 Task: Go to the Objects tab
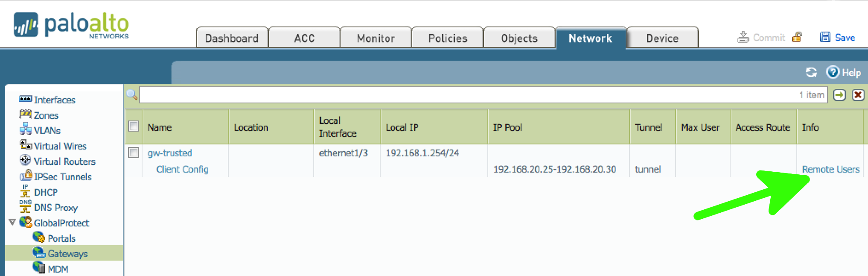point(519,38)
